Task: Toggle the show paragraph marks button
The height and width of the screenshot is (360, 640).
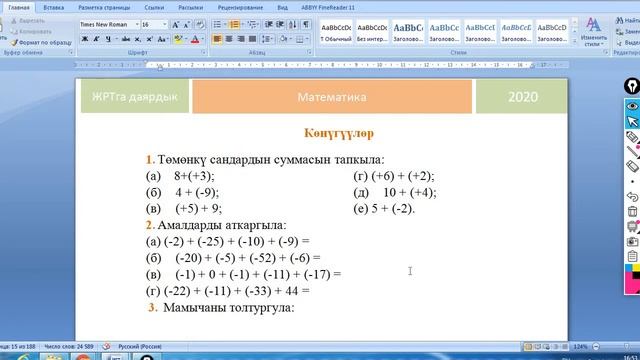Action: (306, 24)
